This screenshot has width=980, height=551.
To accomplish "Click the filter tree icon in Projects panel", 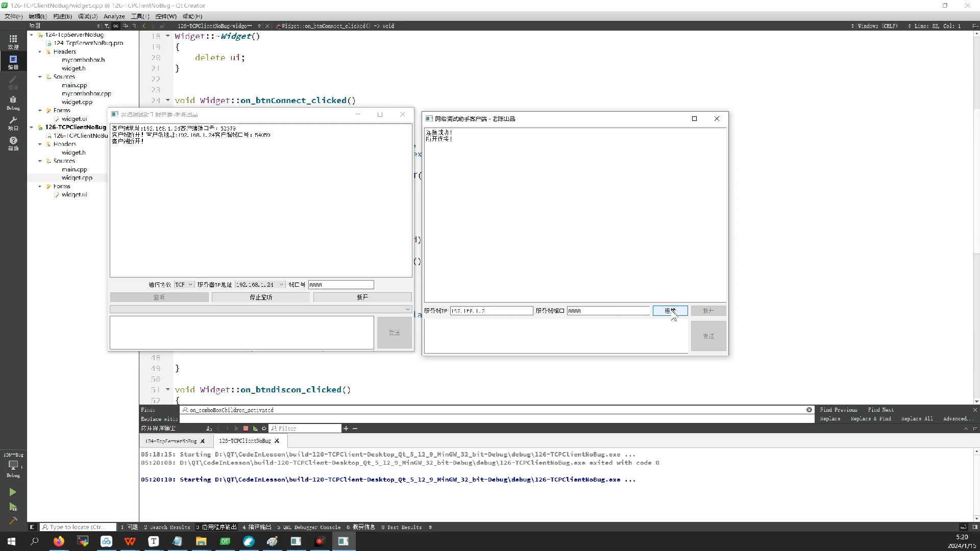I will point(107,26).
